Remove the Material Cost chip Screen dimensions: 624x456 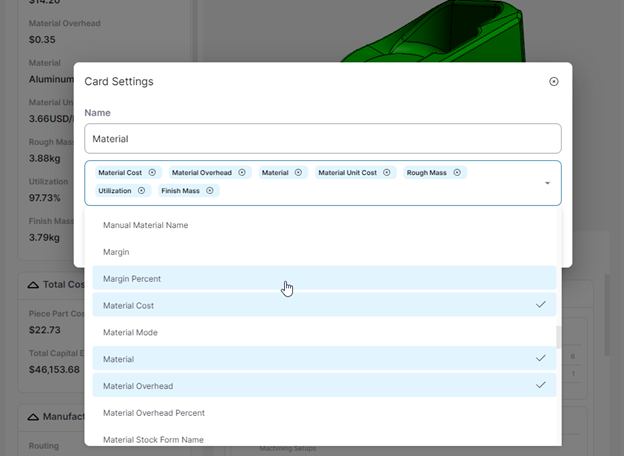pyautogui.click(x=152, y=173)
